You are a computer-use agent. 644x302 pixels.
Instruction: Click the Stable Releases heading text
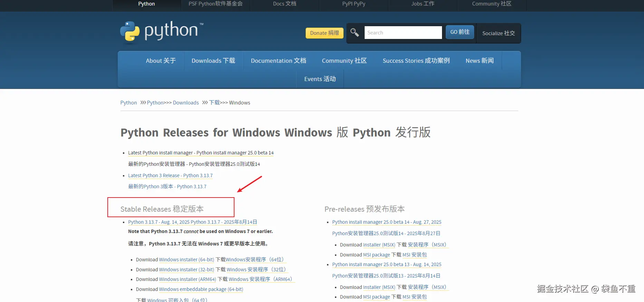(x=162, y=209)
